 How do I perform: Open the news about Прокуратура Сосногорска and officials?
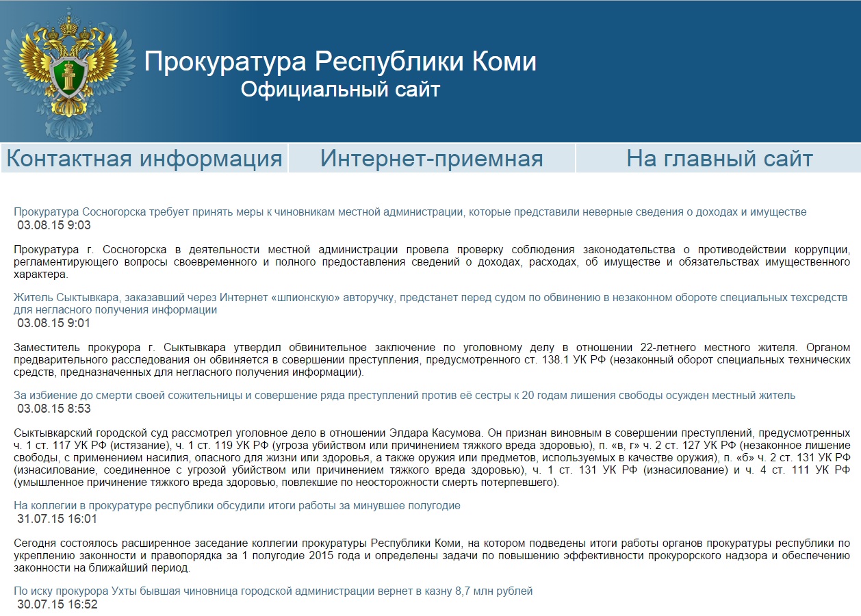click(x=410, y=212)
